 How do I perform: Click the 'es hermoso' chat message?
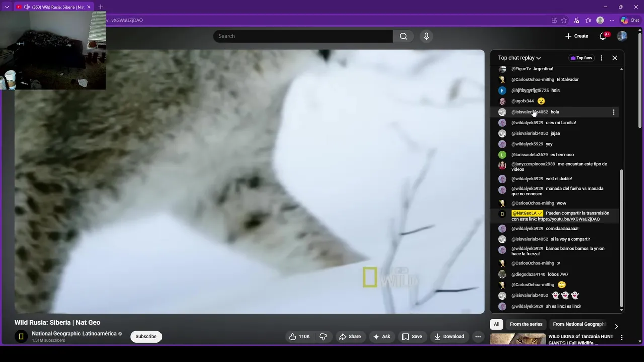(x=562, y=155)
